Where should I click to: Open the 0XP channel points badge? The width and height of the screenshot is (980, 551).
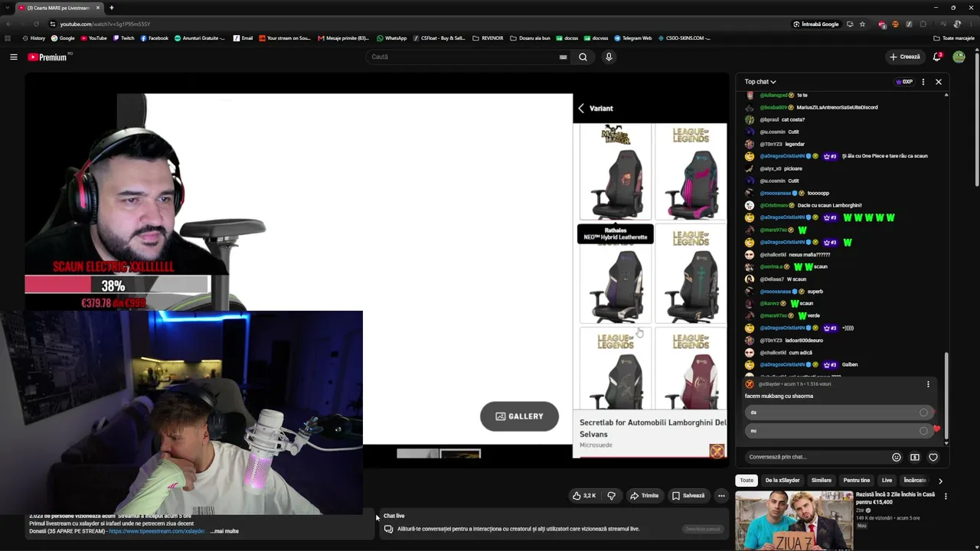[x=904, y=82]
